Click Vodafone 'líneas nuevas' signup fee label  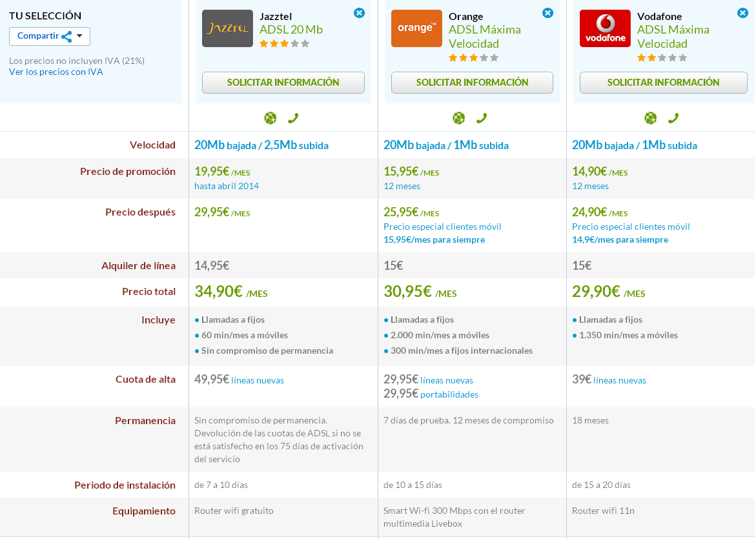(x=620, y=380)
